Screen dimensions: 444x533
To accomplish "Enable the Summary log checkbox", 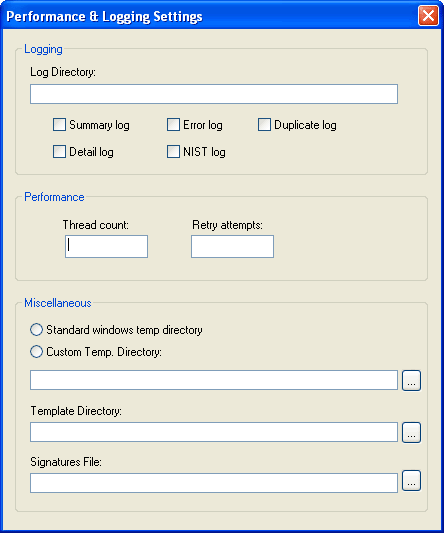I will (59, 124).
